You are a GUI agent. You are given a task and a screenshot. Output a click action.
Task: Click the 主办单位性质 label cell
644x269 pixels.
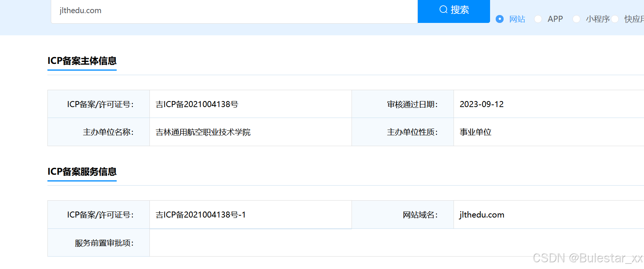[x=403, y=132]
